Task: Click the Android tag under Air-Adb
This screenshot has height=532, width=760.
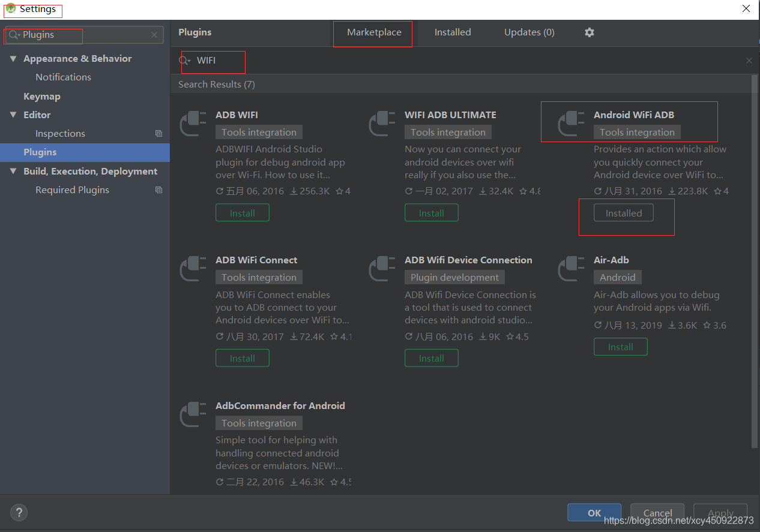Action: click(x=618, y=278)
